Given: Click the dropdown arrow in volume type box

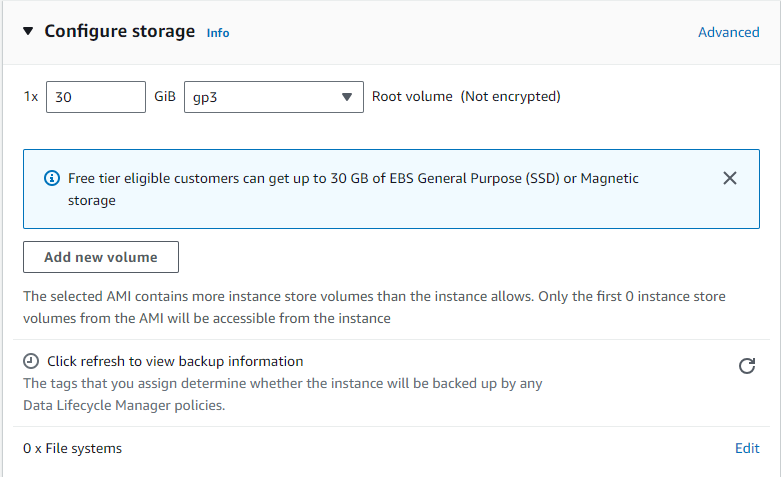Looking at the screenshot, I should (x=346, y=97).
